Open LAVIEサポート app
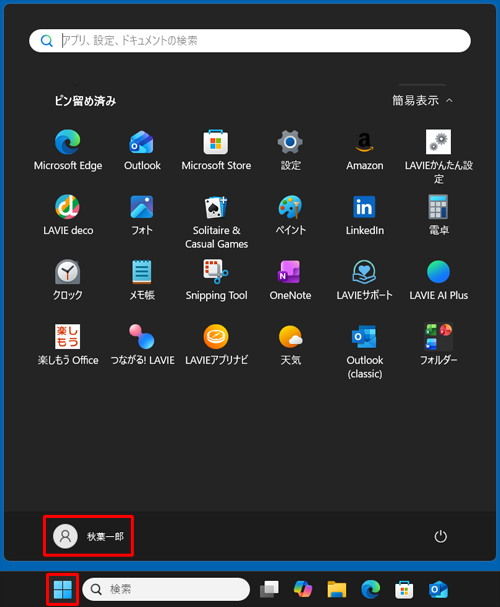This screenshot has width=500, height=607. coord(365,280)
